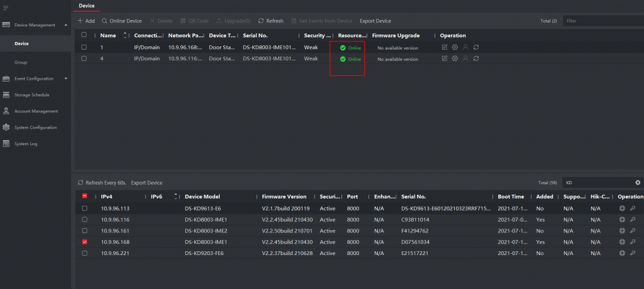Tick the checkbox for 10.9.96.161
Viewport: 644px width, 289px height.
[x=85, y=231]
